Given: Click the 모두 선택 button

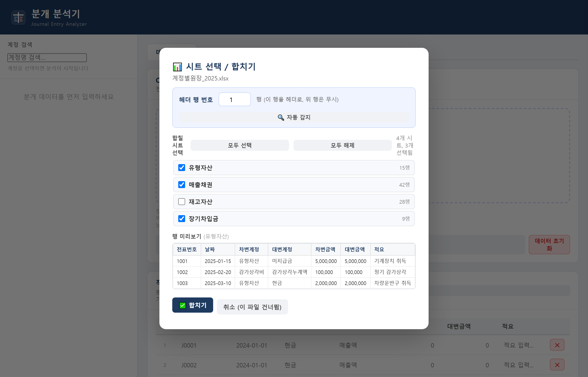Looking at the screenshot, I should coord(240,146).
